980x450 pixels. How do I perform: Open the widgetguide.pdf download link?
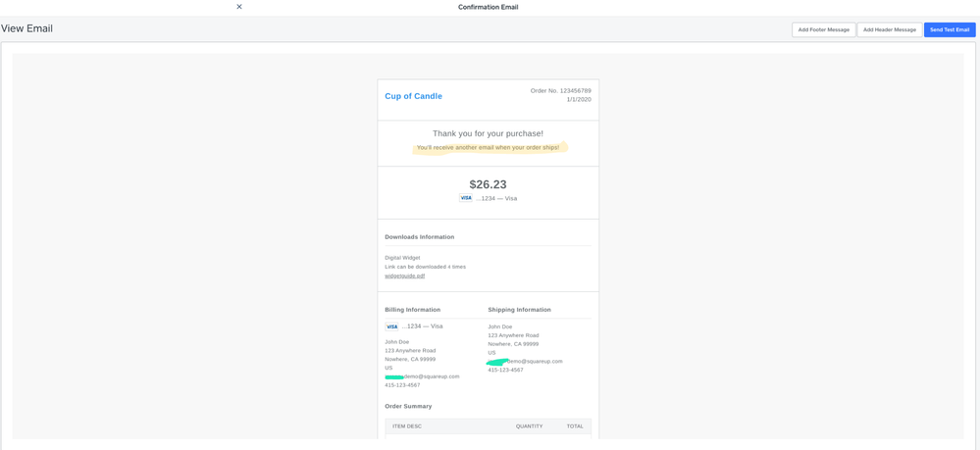coord(404,275)
